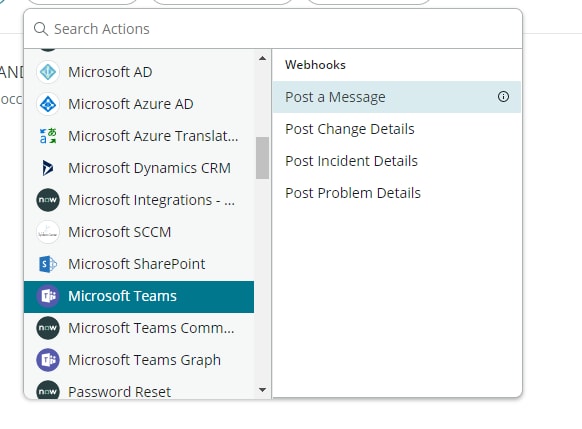Viewport: 582px width, 429px height.
Task: Click the magnifier search icon
Action: (x=41, y=29)
